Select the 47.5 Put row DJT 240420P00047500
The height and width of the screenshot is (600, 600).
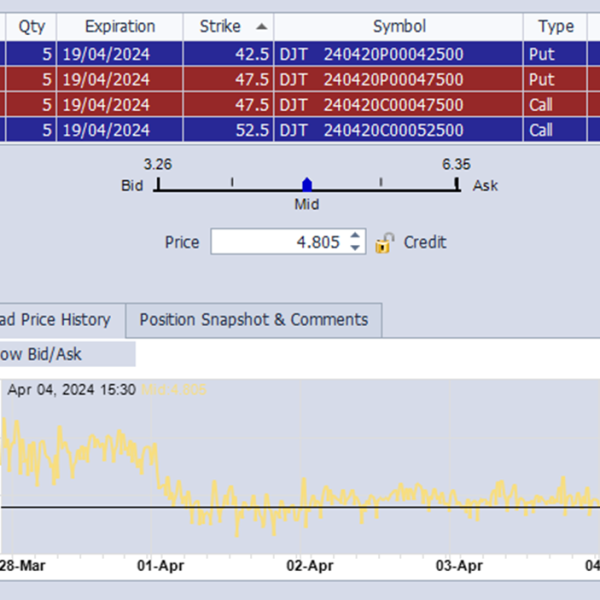[300, 80]
